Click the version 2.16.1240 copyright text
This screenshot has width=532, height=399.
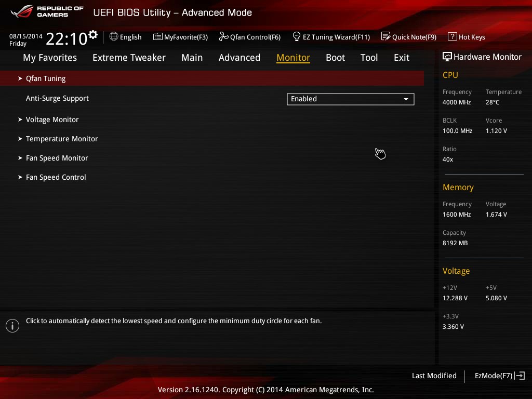265,390
